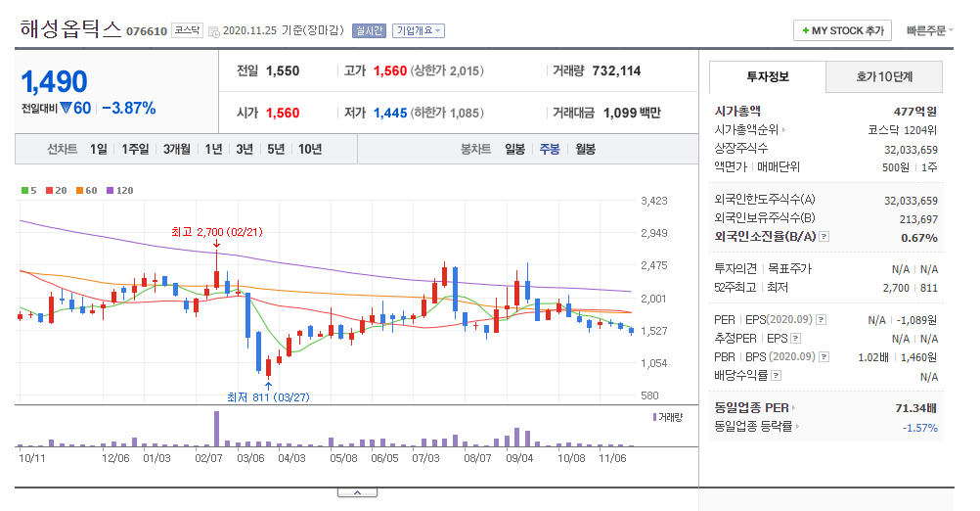Click 외국인소진율 value 0.67%
980x511 pixels.
(x=918, y=238)
